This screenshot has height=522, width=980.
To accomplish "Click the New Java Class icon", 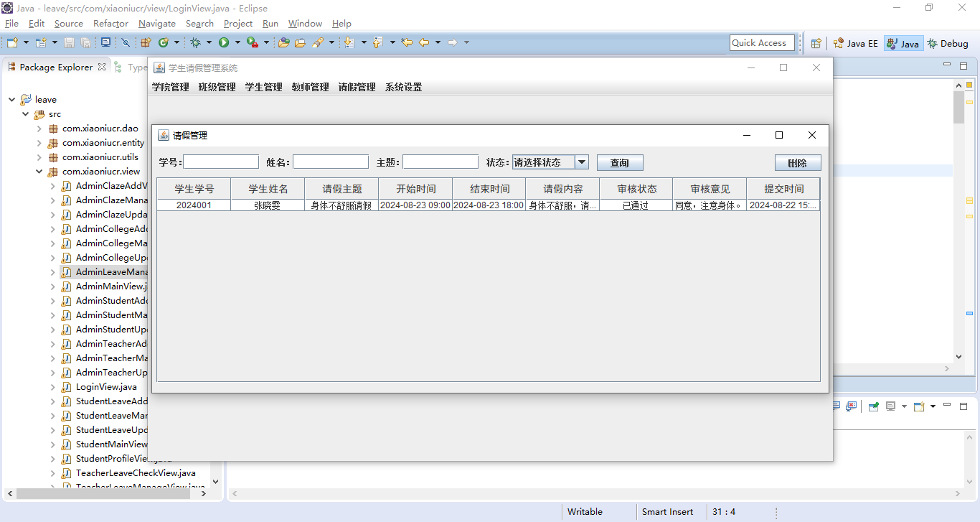I will [x=164, y=43].
